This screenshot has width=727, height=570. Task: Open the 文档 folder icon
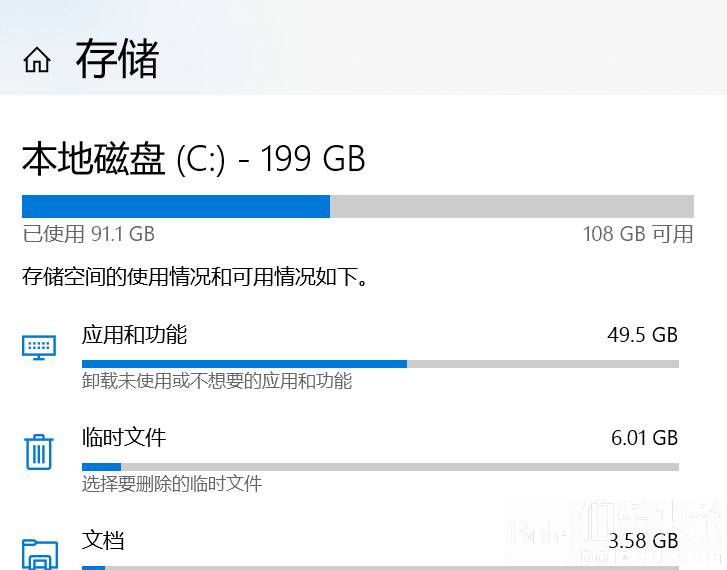pos(40,554)
